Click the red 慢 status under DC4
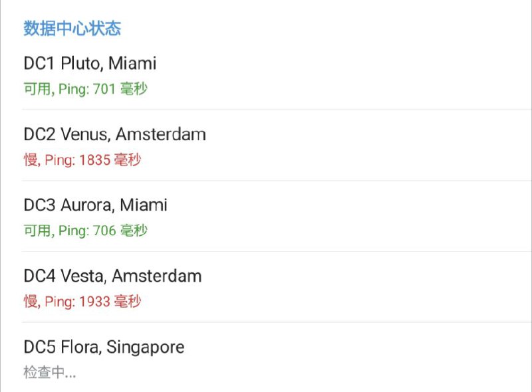The image size is (532, 392). click(31, 302)
